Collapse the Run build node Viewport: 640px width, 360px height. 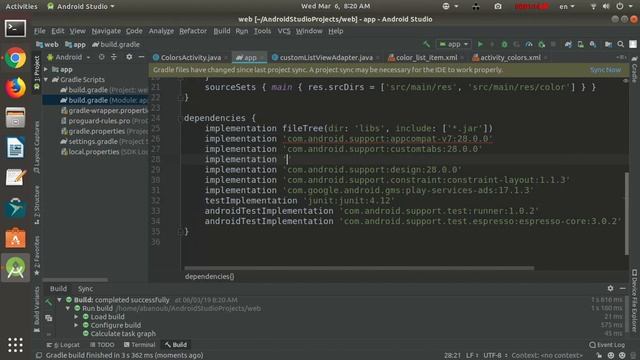pos(68,308)
